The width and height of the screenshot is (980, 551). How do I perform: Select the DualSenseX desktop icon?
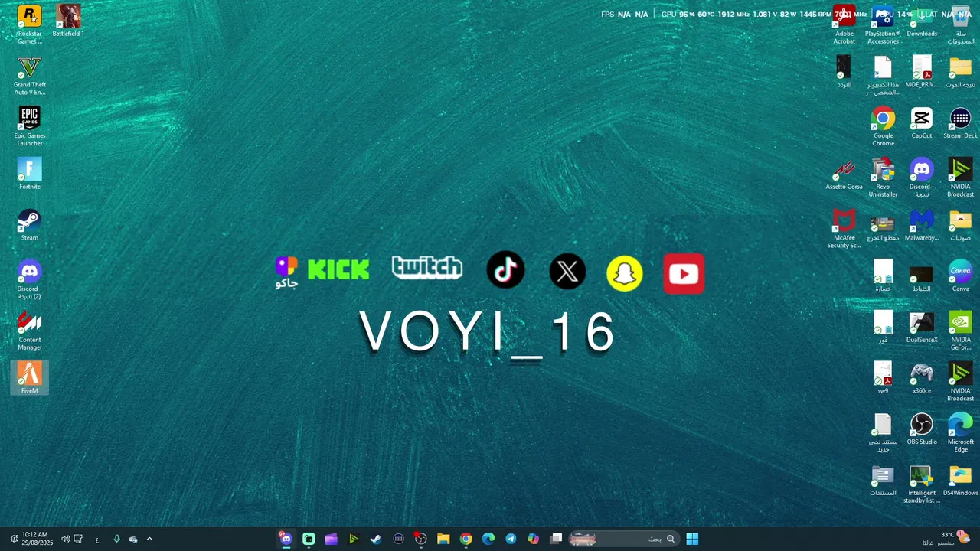click(922, 327)
